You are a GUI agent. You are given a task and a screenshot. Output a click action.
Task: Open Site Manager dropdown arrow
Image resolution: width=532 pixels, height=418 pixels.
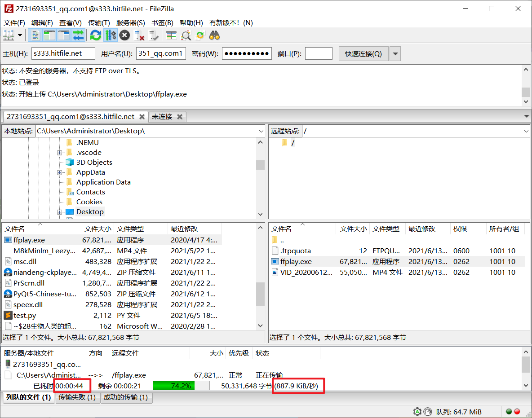pyautogui.click(x=20, y=35)
